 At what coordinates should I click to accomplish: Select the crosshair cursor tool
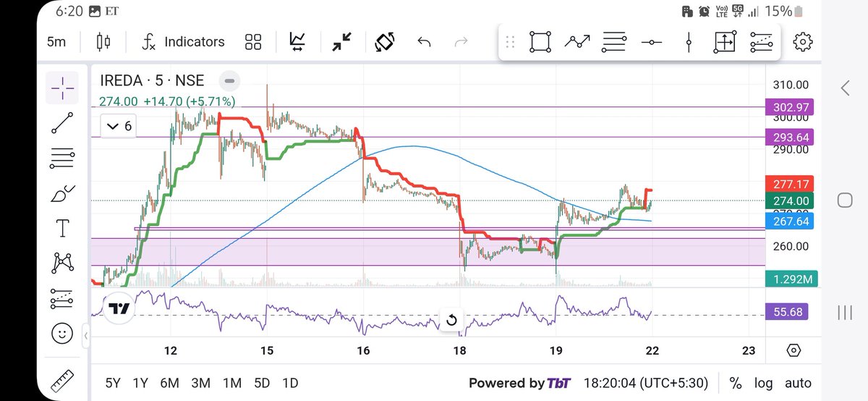point(63,88)
